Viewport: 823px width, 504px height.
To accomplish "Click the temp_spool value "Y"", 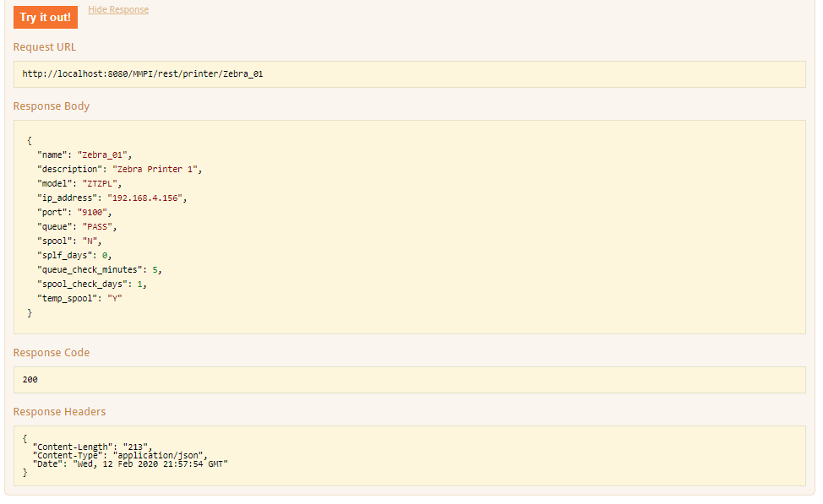I will tap(115, 298).
